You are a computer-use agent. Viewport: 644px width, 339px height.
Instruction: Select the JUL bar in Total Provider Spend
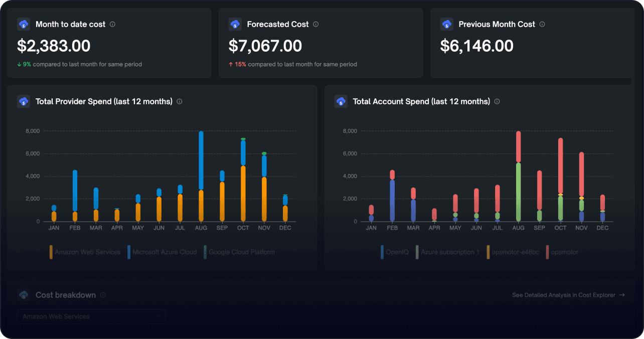pos(180,203)
